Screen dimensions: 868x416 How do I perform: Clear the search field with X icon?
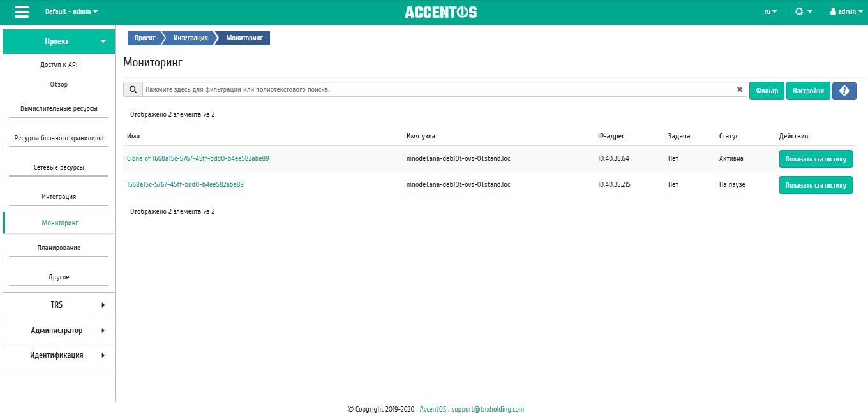(x=740, y=90)
